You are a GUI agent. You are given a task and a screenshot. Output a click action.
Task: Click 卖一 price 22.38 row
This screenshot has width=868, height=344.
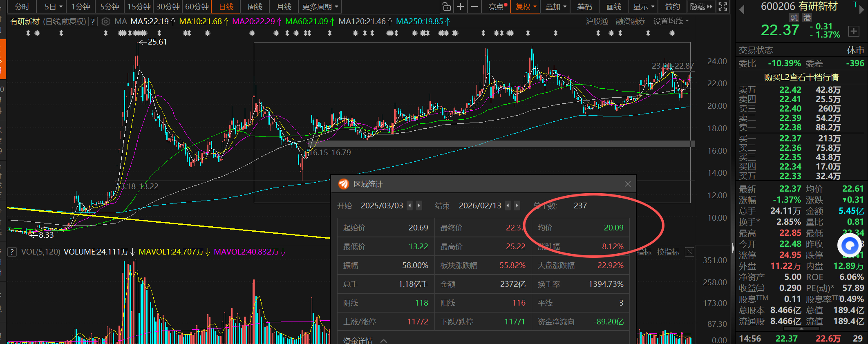pos(801,127)
